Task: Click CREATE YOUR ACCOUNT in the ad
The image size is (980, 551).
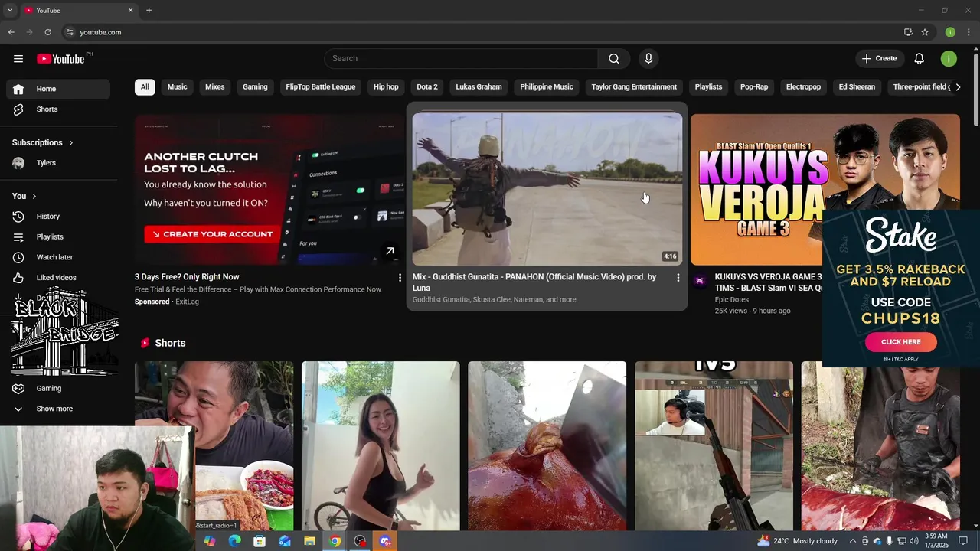Action: click(x=213, y=234)
